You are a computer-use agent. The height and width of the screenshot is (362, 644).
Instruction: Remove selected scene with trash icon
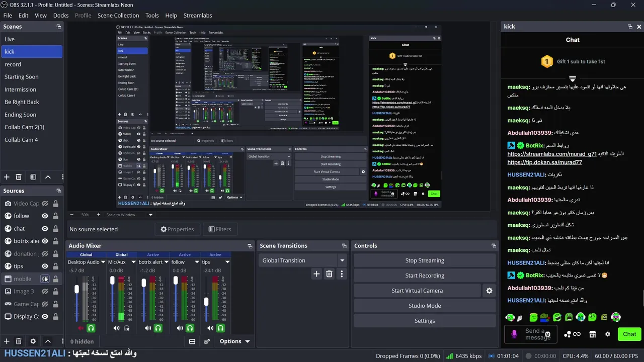(x=19, y=177)
